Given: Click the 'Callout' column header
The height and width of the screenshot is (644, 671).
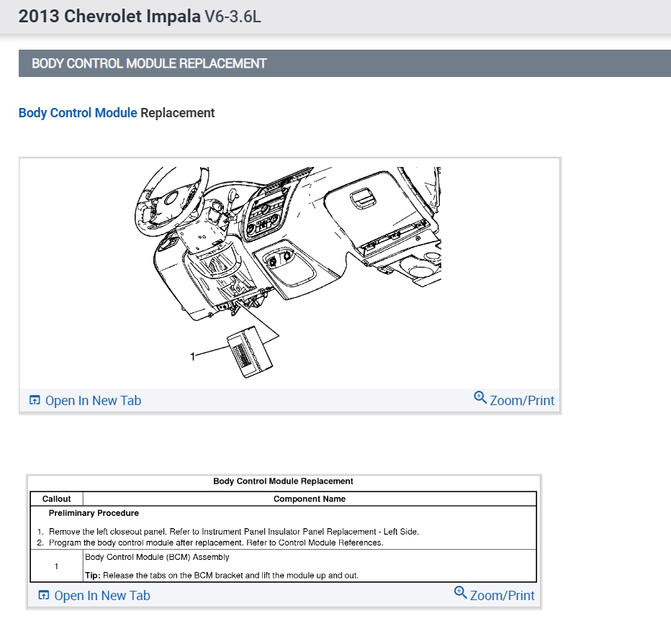Looking at the screenshot, I should coord(56,499).
